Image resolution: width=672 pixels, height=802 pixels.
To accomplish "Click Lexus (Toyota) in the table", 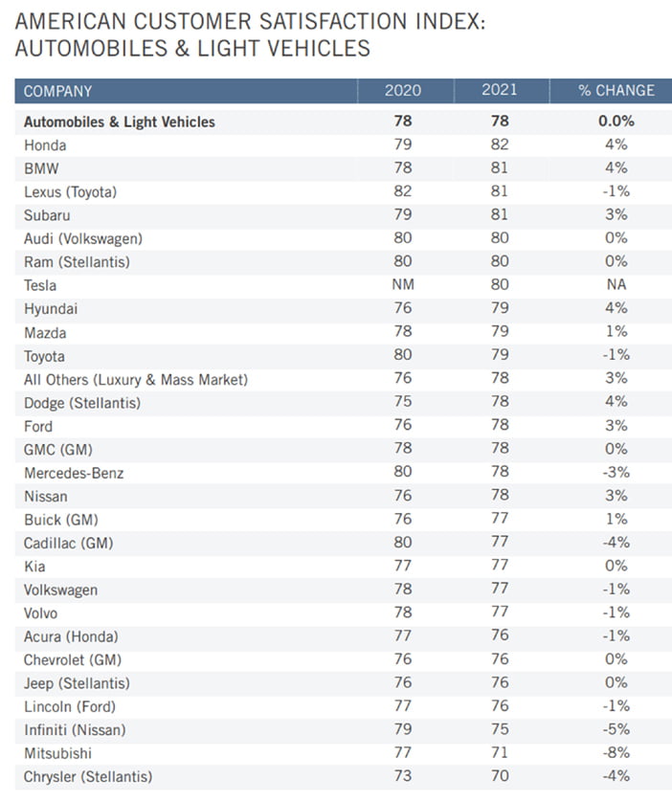I will click(70, 192).
